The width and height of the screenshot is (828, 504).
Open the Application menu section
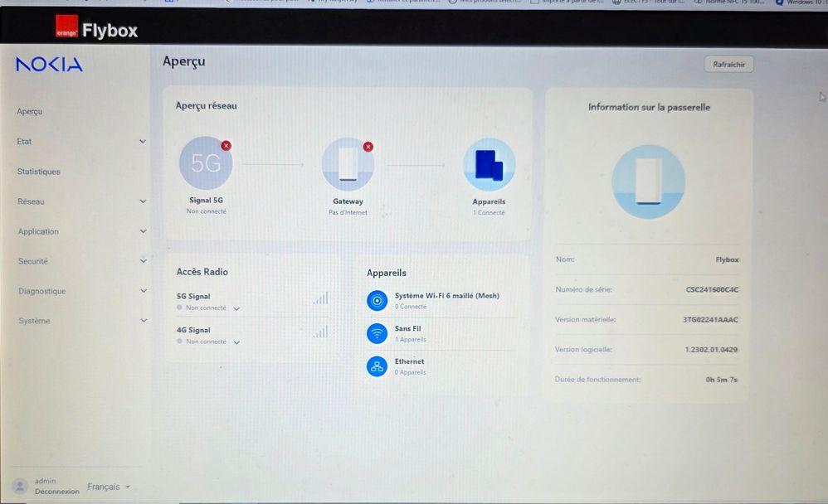point(38,231)
